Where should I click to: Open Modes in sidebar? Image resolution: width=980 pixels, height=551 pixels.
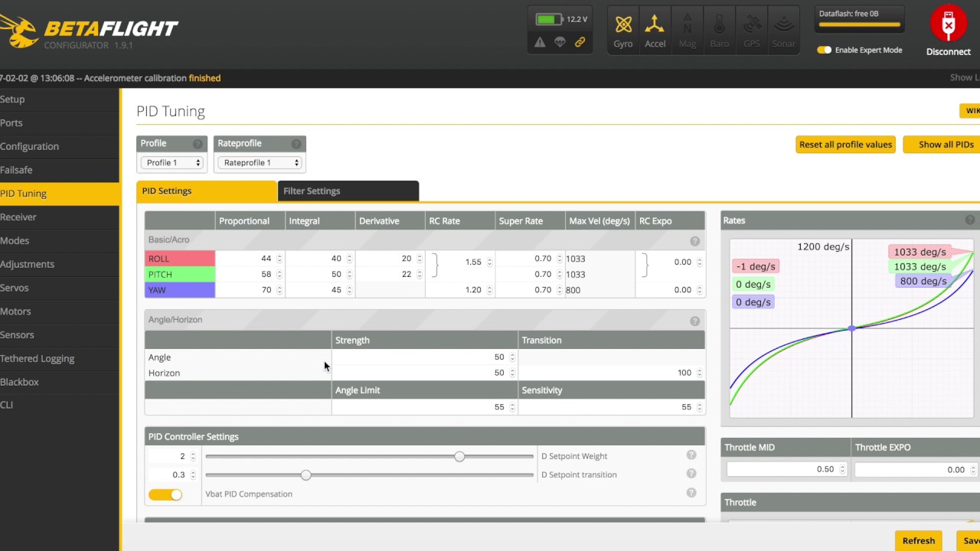click(60, 240)
